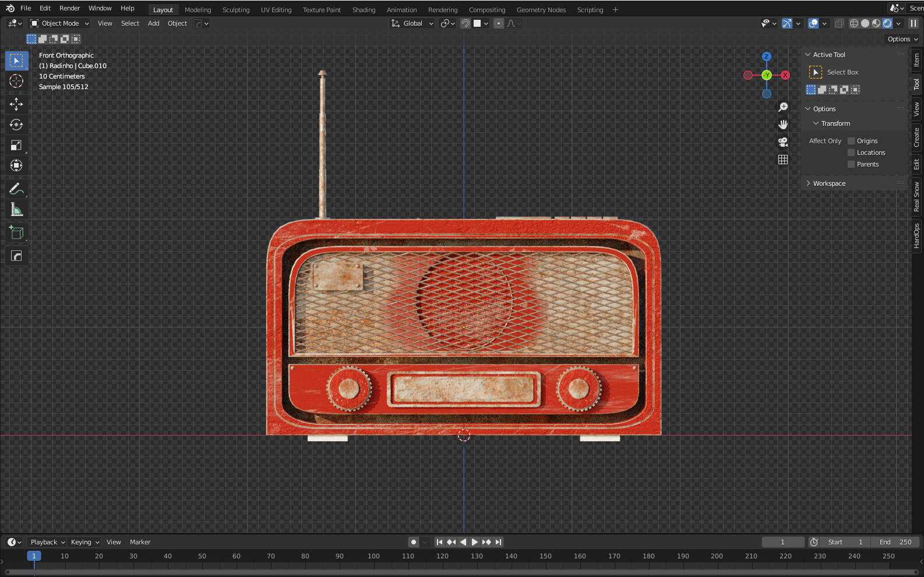The height and width of the screenshot is (577, 924).
Task: Select the Rotate tool
Action: 16,125
